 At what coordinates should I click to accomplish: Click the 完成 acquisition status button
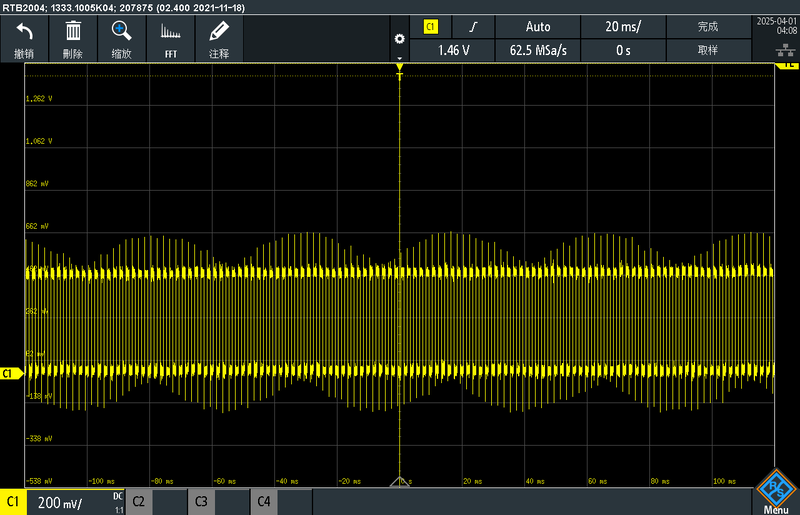[x=708, y=27]
